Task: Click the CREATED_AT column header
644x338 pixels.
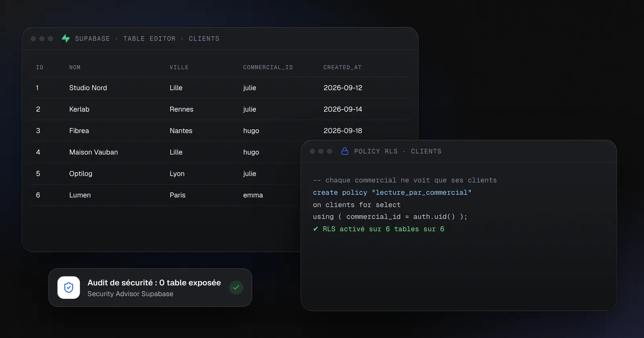Action: (343, 68)
